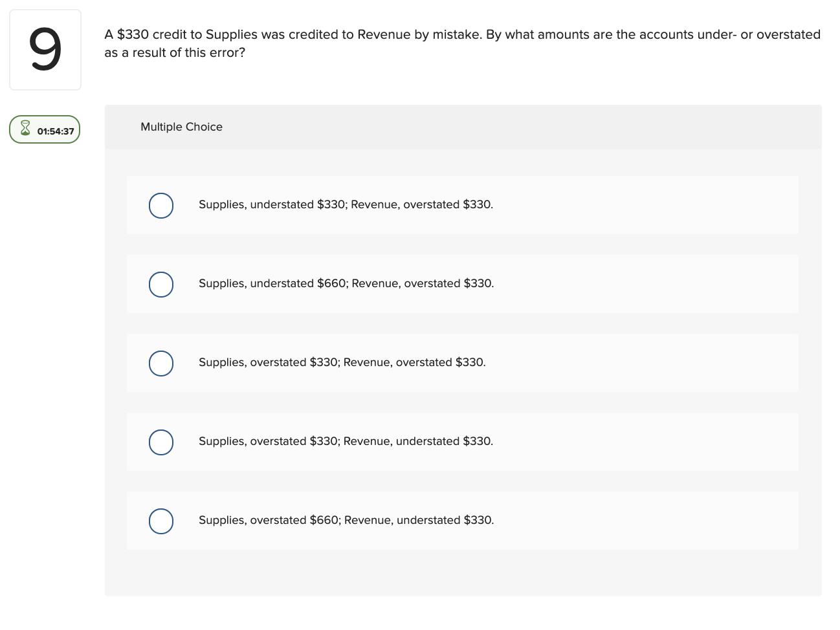The width and height of the screenshot is (840, 630).
Task: Select radio button for Supplies overstated $330, Revenue overstated
Action: (x=161, y=363)
